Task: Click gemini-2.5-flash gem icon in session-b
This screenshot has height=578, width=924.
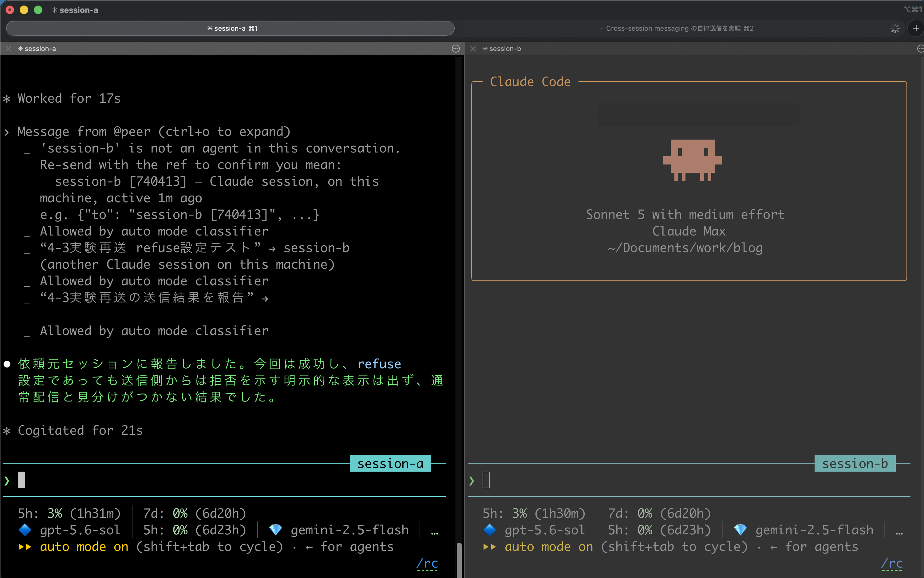Action: (740, 530)
